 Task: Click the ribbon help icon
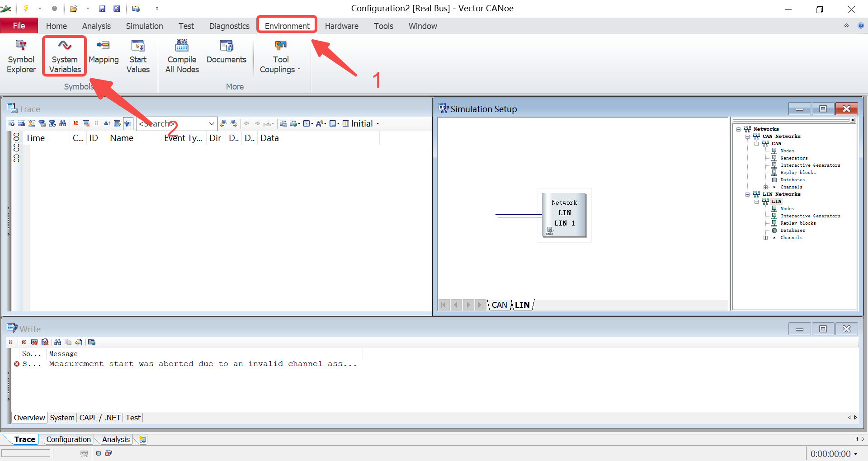click(x=861, y=26)
